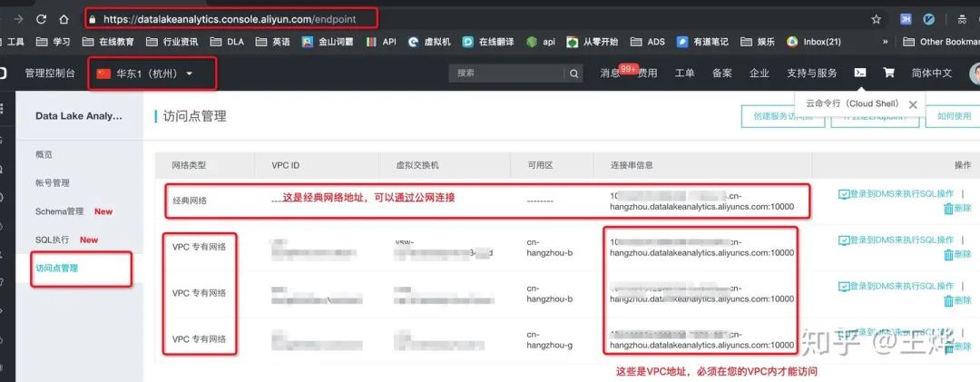Select 访问点管理 in the sidebar

[57, 269]
